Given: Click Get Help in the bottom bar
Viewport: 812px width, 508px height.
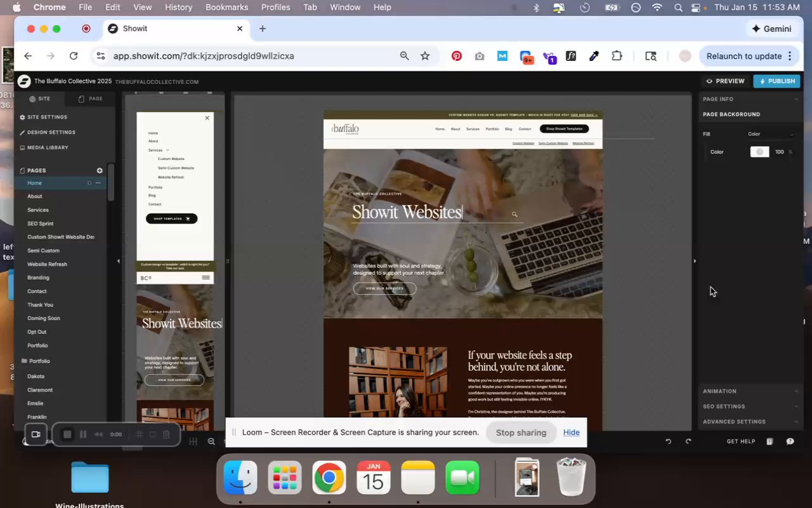Looking at the screenshot, I should tap(741, 441).
